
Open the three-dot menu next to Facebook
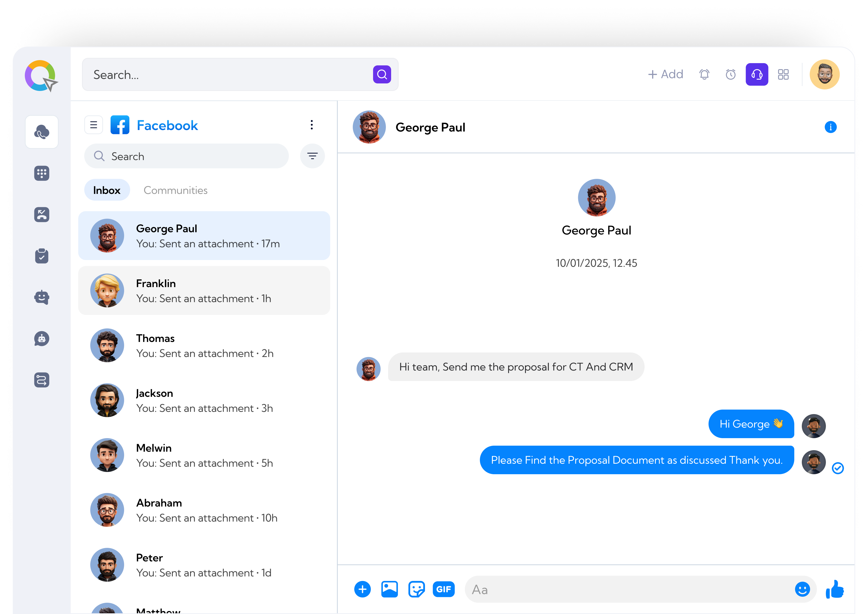click(x=311, y=125)
